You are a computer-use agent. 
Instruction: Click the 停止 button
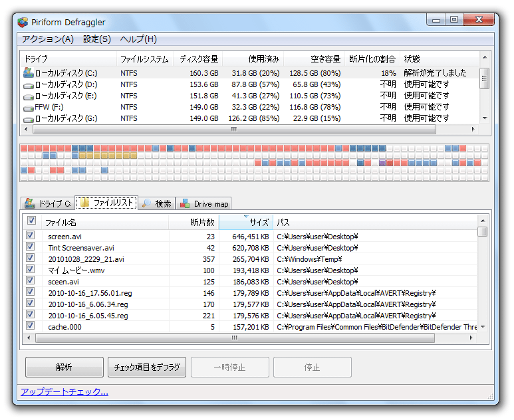click(x=313, y=367)
